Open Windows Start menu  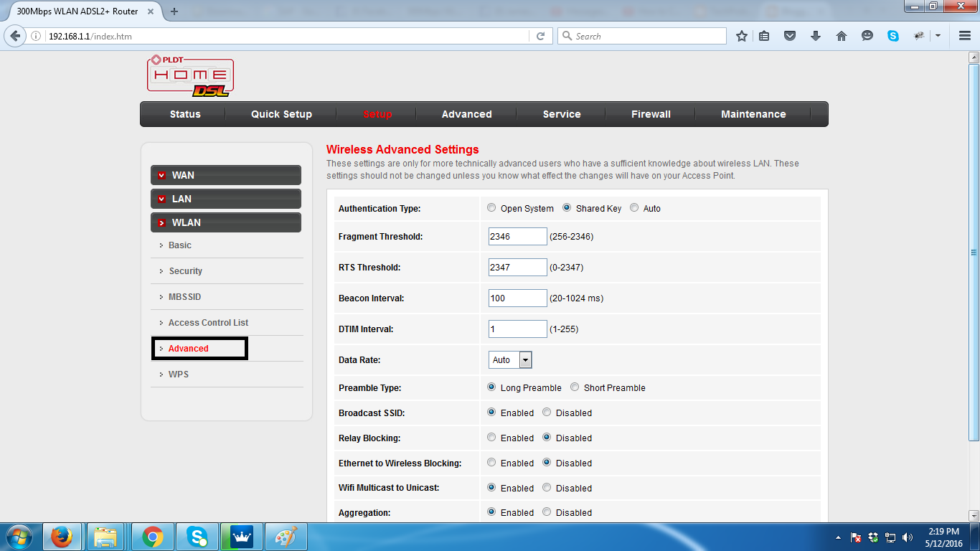pyautogui.click(x=19, y=537)
